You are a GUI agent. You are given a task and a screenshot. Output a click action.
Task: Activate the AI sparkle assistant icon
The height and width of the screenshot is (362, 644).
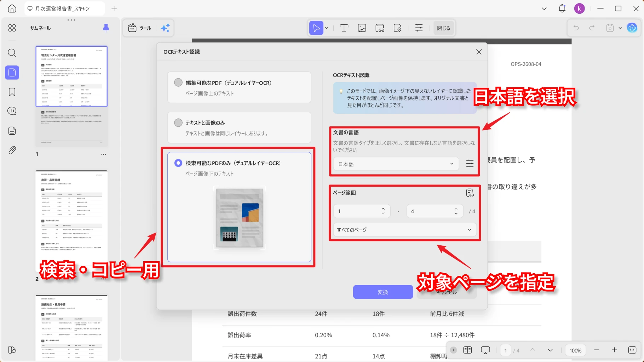pyautogui.click(x=165, y=28)
